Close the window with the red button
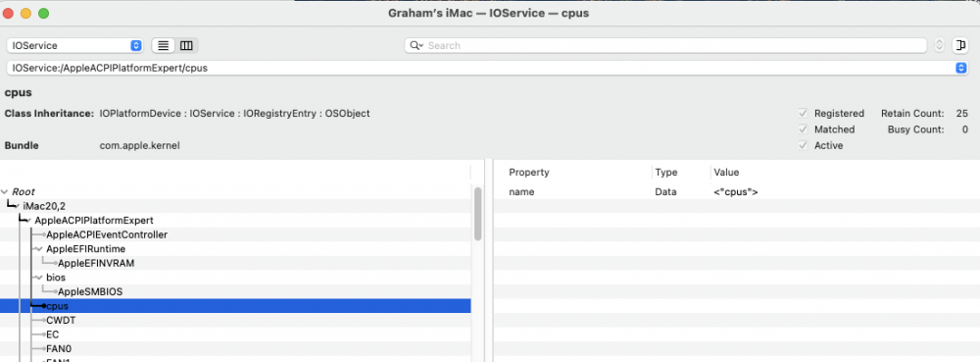Screen dimensions: 980x362 9,13
